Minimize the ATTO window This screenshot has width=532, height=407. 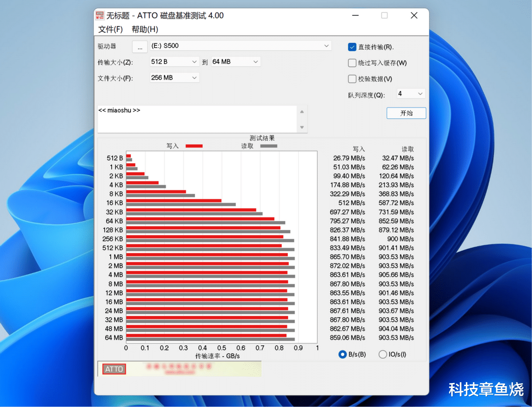coord(356,16)
